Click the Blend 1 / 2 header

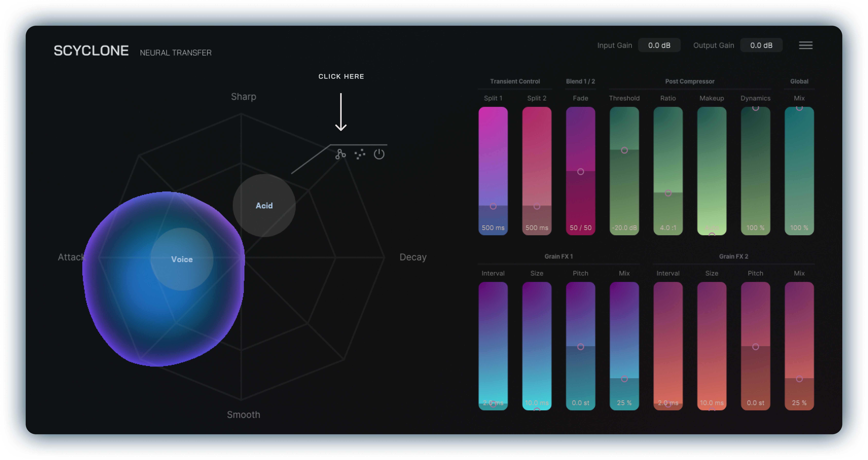pyautogui.click(x=581, y=81)
